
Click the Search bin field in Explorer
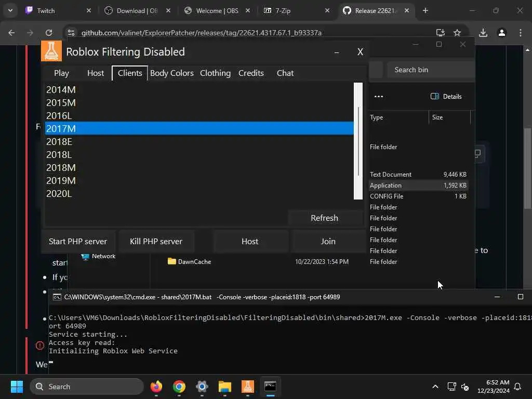tap(431, 70)
